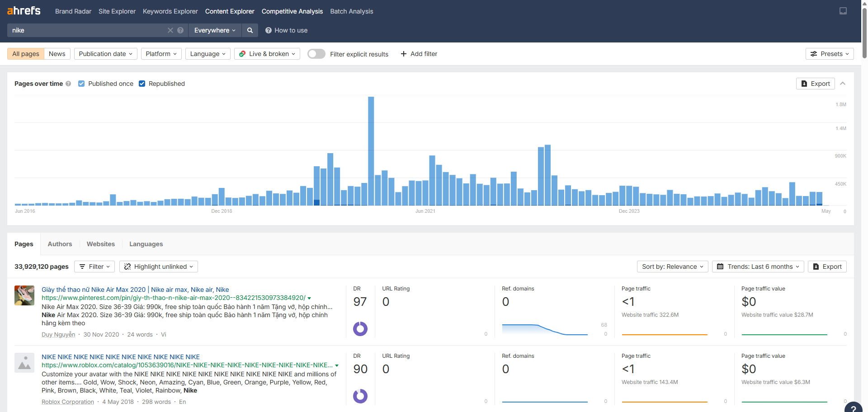Change the Everywhere search scope dropdown

[x=215, y=30]
